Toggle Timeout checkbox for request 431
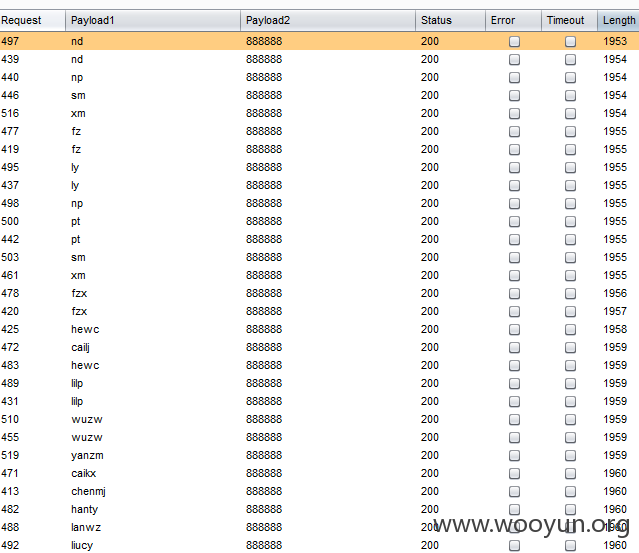The width and height of the screenshot is (639, 553). point(571,401)
